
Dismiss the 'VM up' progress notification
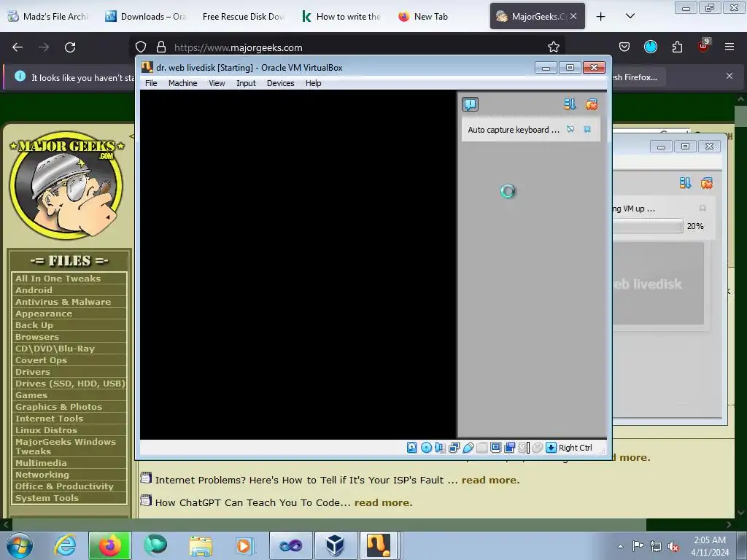pos(703,208)
